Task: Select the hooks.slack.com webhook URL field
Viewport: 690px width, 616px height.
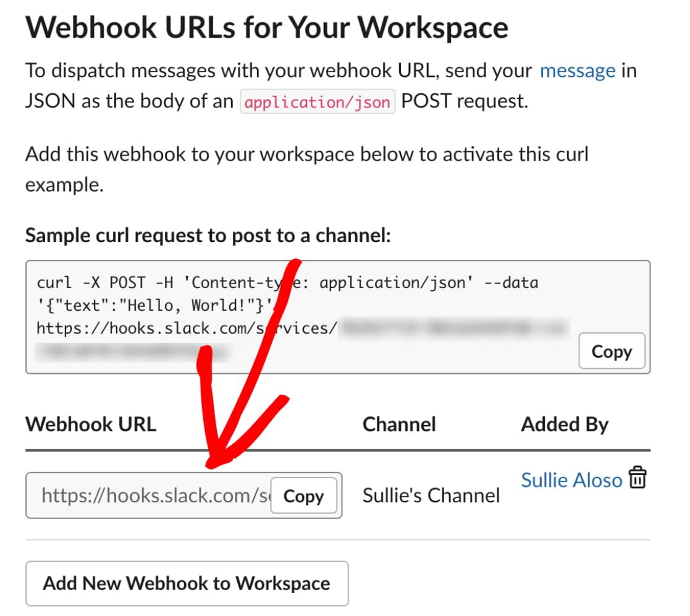Action: pyautogui.click(x=184, y=496)
